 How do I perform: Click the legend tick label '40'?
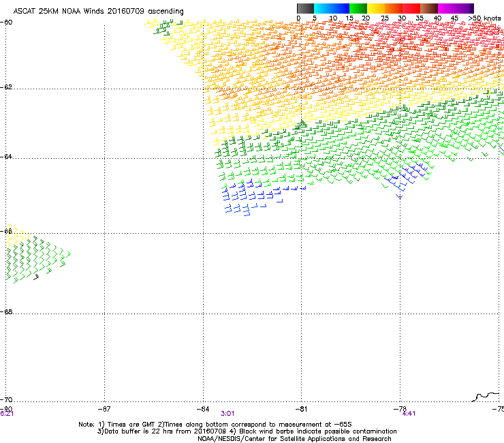click(437, 18)
